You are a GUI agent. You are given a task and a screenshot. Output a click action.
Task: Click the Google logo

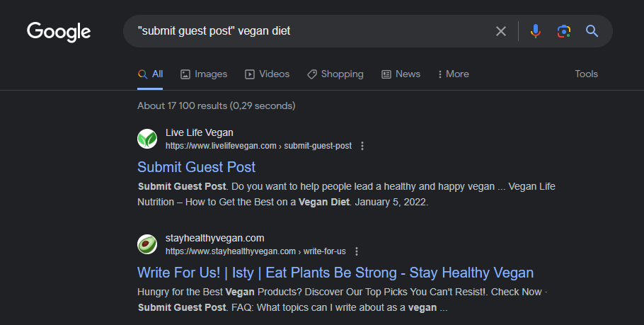pyautogui.click(x=59, y=31)
